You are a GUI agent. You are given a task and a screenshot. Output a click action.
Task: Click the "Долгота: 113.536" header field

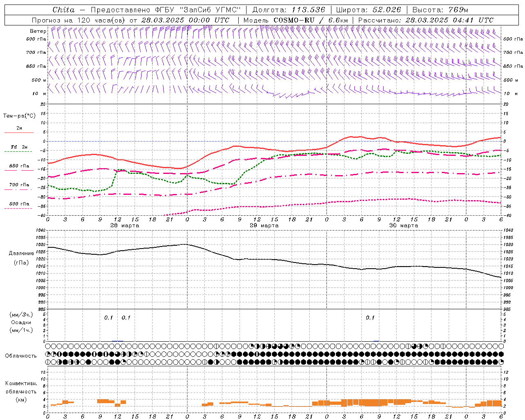click(288, 10)
